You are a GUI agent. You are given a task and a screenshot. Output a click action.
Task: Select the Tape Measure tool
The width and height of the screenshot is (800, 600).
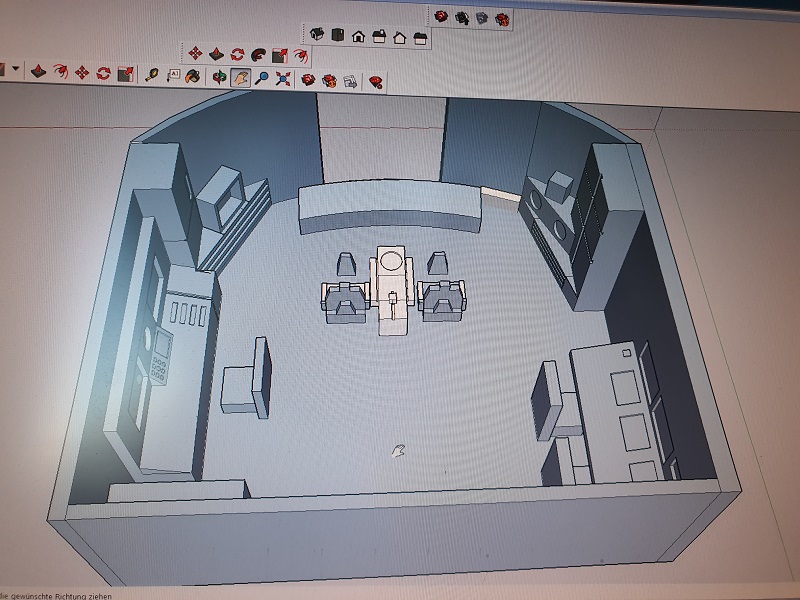coord(152,73)
